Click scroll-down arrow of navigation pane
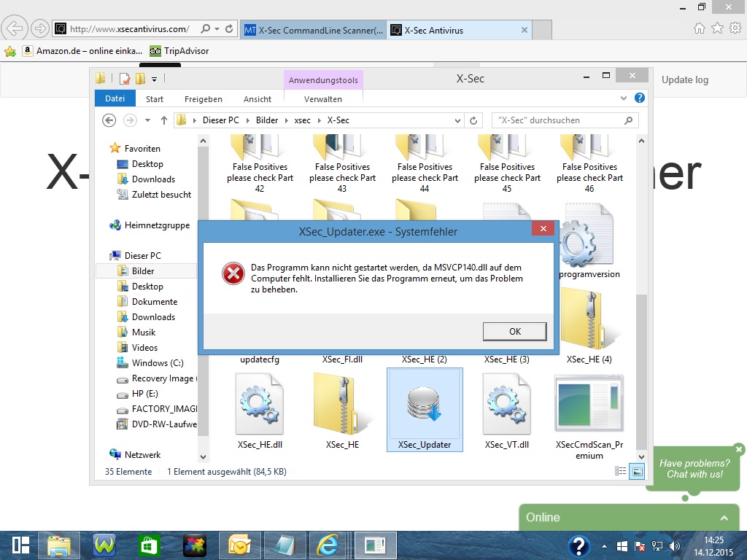 (203, 456)
